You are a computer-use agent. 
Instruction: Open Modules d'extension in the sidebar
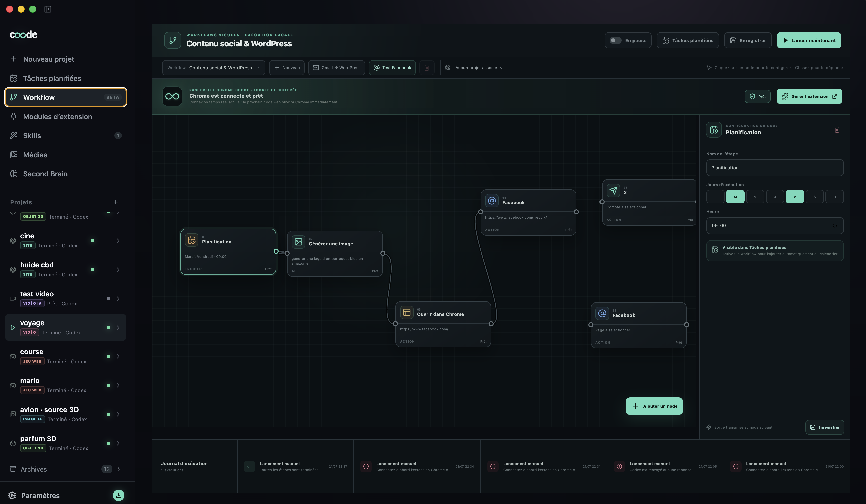(66, 117)
